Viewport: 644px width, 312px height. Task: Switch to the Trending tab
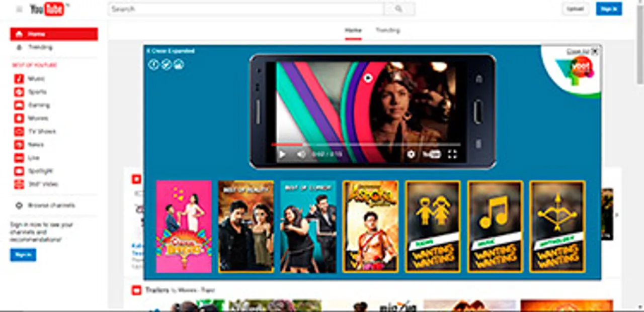387,30
